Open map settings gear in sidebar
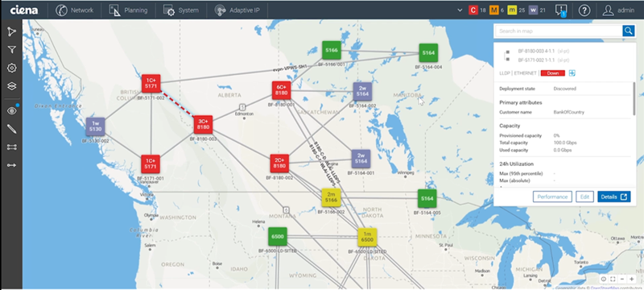The image size is (644, 290). pyautogui.click(x=11, y=68)
